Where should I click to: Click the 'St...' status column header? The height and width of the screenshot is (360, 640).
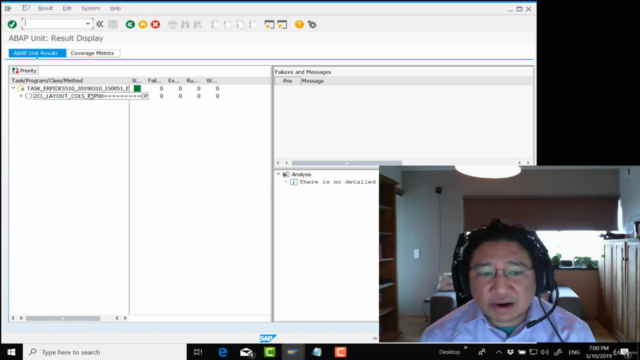coord(137,80)
